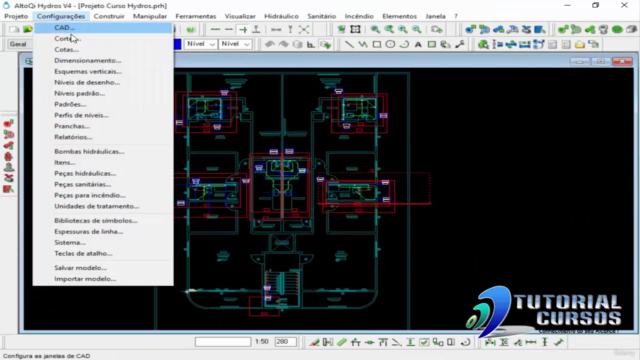Open the Elementos menu

pyautogui.click(x=399, y=16)
